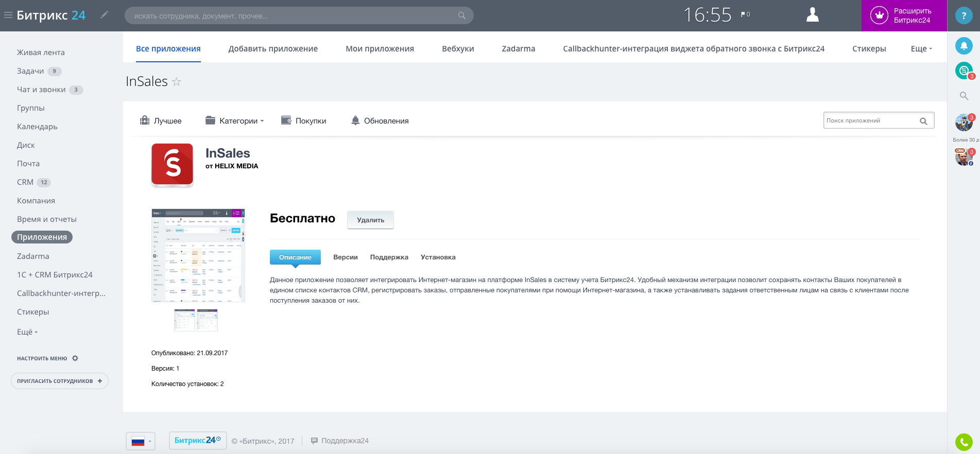Open the Вебхуки tab
Viewport: 980px width, 454px height.
click(458, 49)
